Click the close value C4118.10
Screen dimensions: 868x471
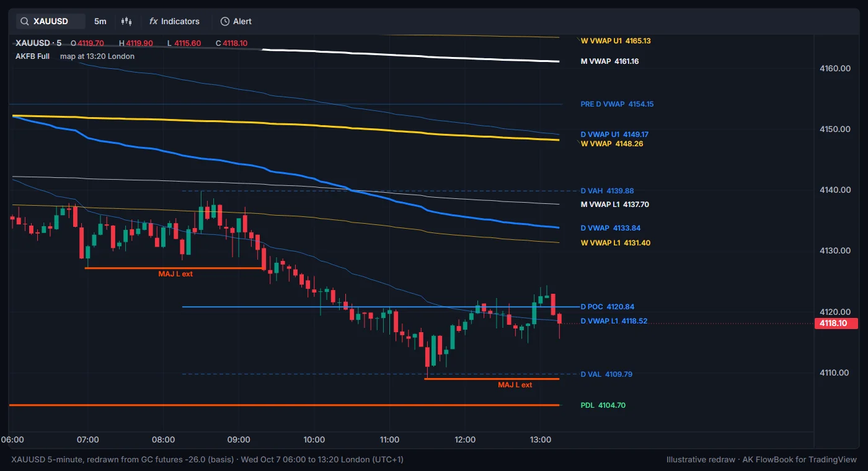232,43
